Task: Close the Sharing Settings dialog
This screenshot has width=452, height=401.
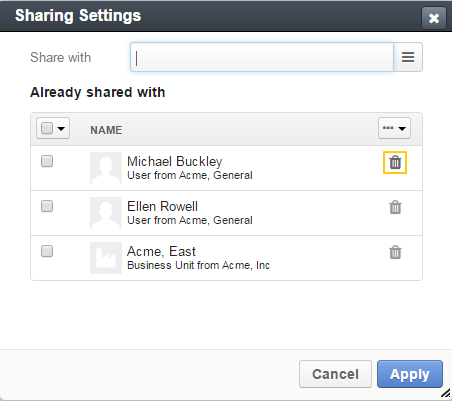Action: pos(434,18)
